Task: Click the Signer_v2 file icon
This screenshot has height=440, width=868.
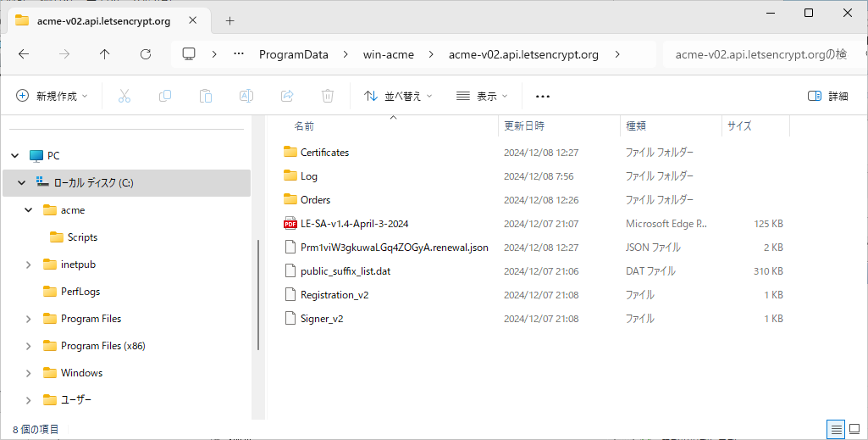Action: click(290, 319)
